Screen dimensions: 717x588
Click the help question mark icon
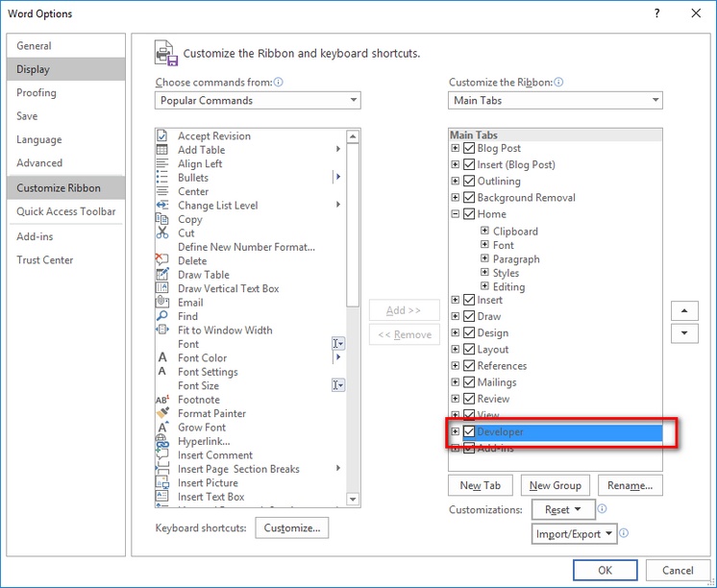click(x=656, y=13)
